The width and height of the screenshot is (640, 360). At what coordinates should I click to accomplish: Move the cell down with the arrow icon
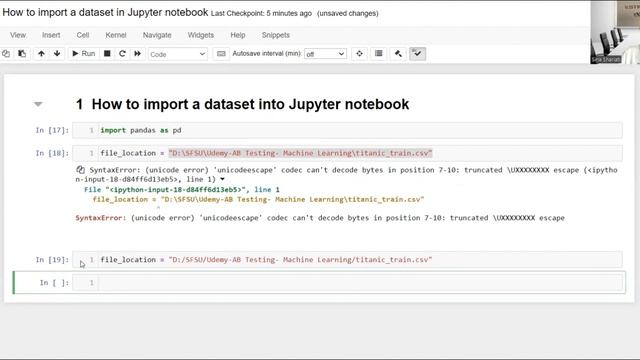coord(57,53)
